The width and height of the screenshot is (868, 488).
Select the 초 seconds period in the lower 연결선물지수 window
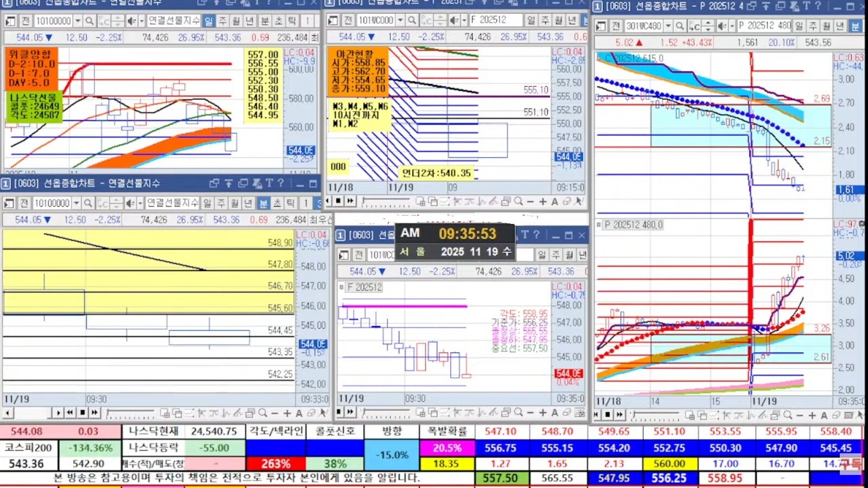click(277, 203)
